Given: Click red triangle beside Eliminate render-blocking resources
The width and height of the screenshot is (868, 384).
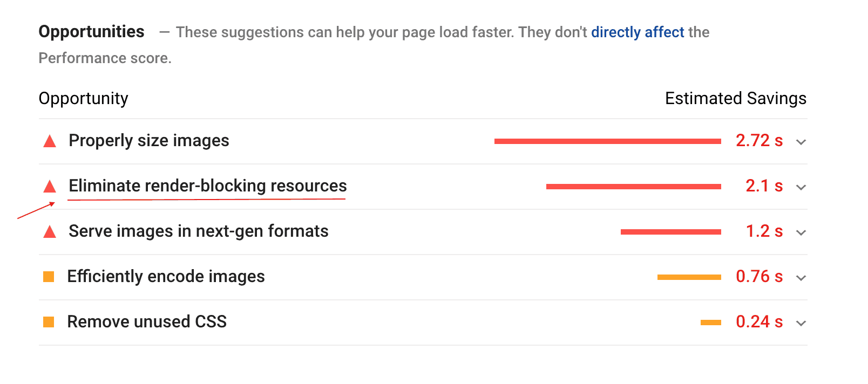Looking at the screenshot, I should click(x=50, y=187).
